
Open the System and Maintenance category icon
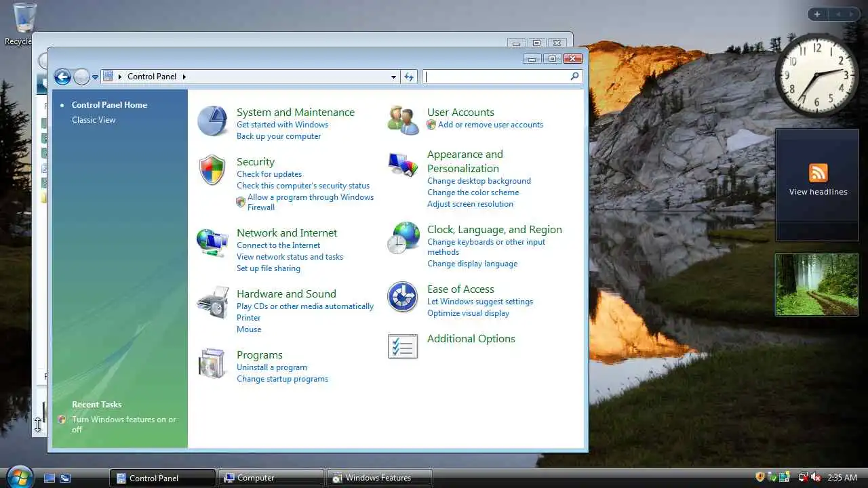pos(212,121)
